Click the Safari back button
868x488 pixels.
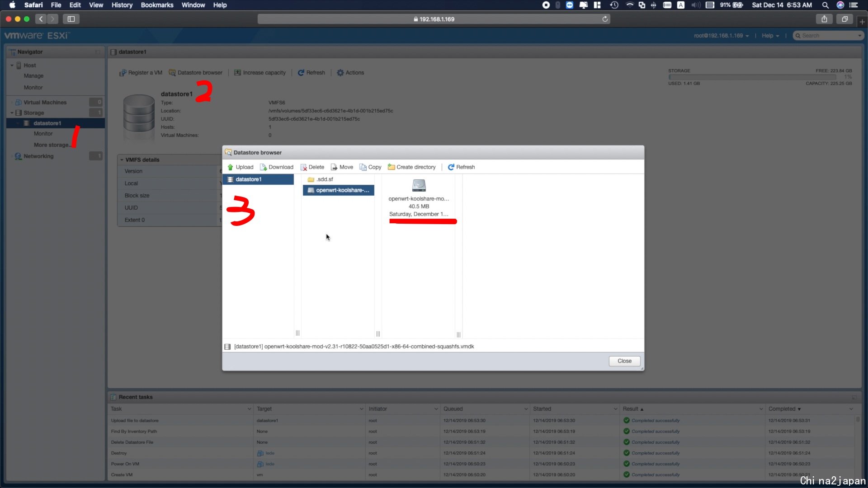click(x=41, y=19)
